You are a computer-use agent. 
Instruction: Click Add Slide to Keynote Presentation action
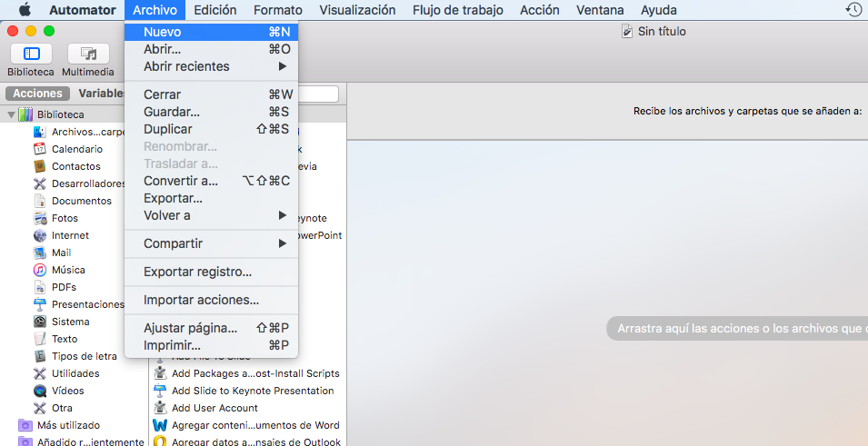click(244, 391)
